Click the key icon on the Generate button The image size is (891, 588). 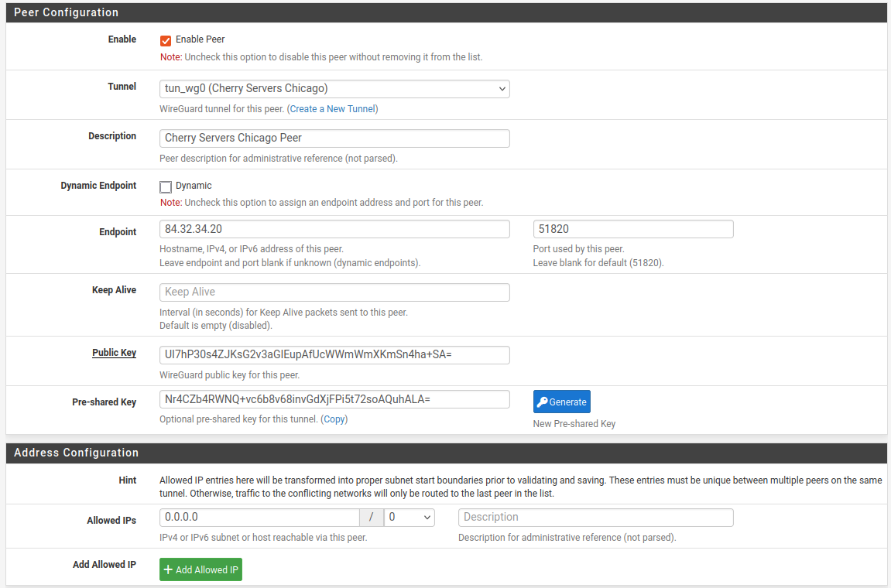pyautogui.click(x=542, y=402)
